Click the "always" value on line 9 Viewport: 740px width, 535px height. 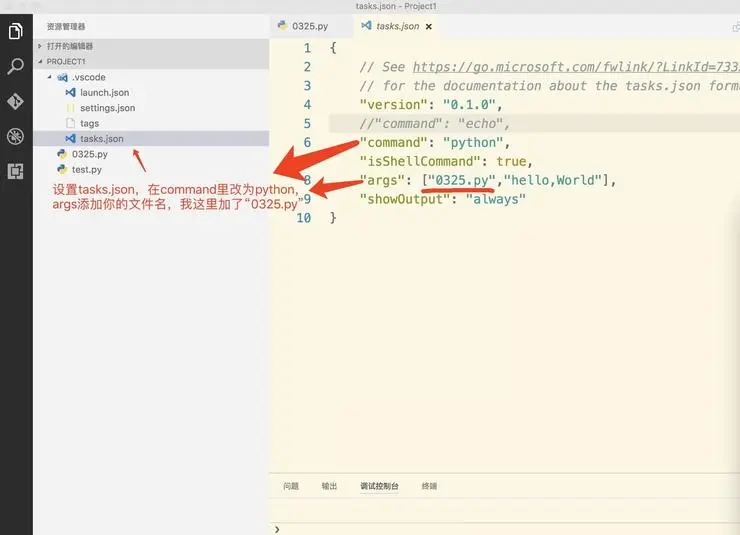pyautogui.click(x=496, y=199)
